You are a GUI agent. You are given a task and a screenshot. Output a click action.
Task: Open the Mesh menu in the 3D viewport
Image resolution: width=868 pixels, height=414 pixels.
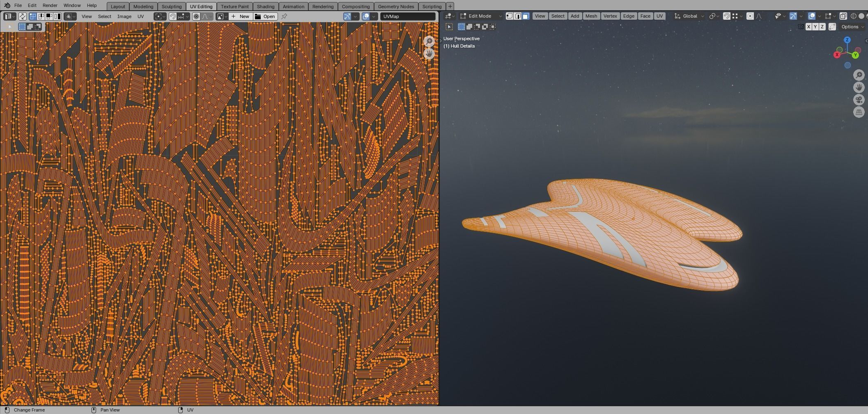(591, 16)
